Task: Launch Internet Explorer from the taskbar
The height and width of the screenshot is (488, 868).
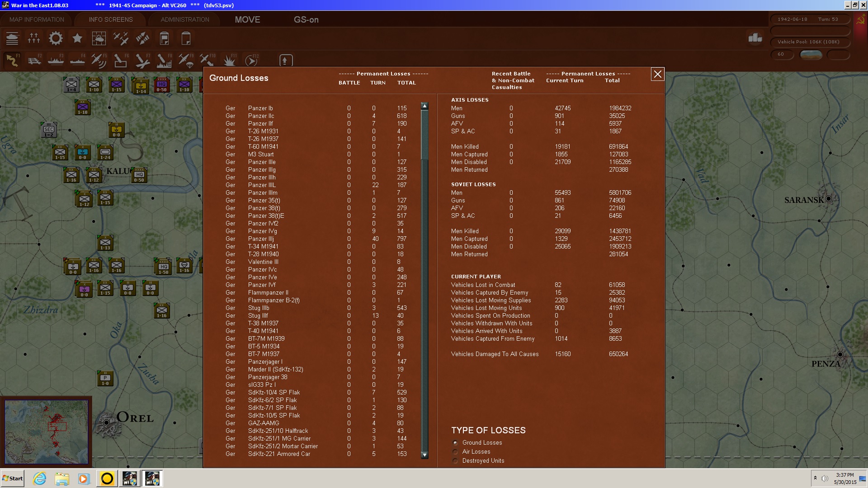Action: (40, 479)
